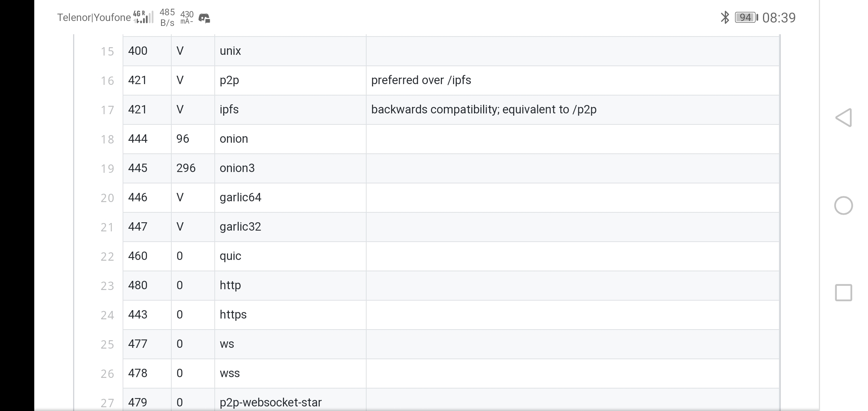868x411 pixels.
Task: Click line number 16
Action: pyautogui.click(x=107, y=81)
